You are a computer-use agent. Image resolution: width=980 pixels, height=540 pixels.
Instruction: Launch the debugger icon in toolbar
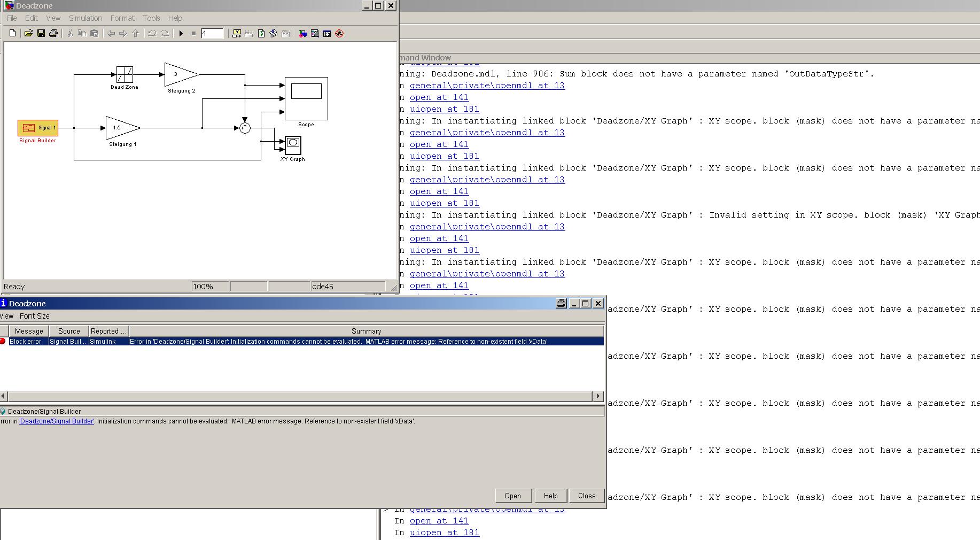click(x=339, y=34)
